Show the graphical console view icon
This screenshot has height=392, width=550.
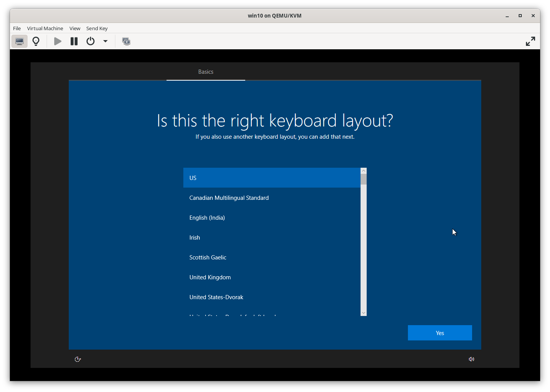point(19,41)
